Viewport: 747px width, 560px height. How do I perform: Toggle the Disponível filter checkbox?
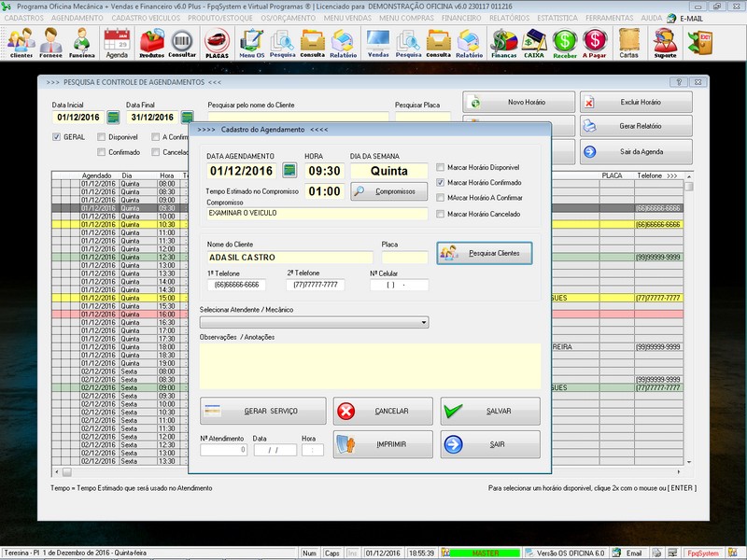[101, 137]
